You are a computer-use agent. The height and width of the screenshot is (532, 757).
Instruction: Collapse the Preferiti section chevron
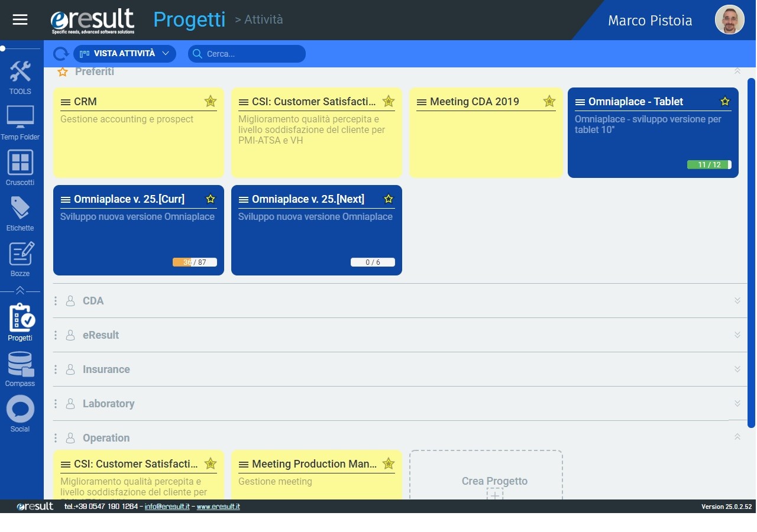(737, 71)
